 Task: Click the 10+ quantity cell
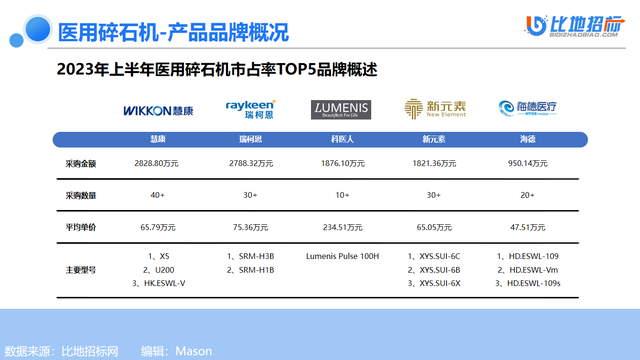coord(342,195)
